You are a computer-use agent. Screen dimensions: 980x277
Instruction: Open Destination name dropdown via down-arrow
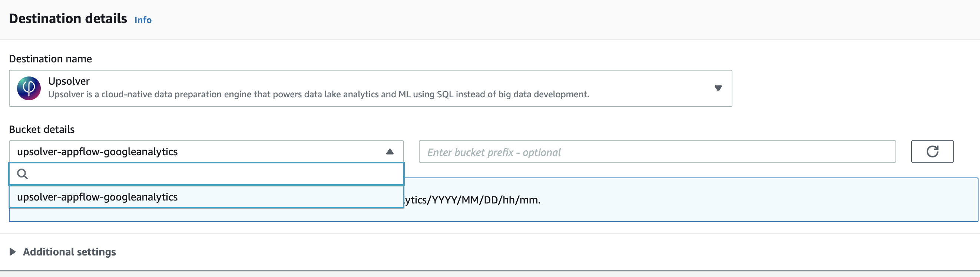pyautogui.click(x=718, y=88)
